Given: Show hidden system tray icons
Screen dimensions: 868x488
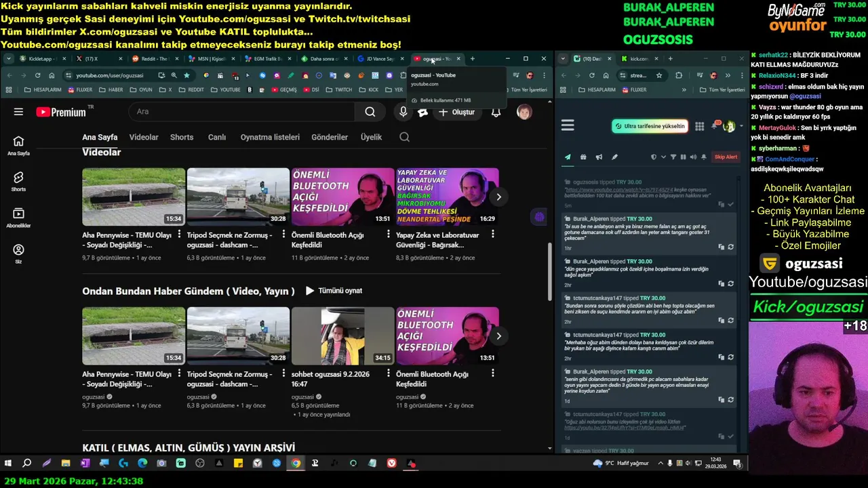Looking at the screenshot, I should coord(660,464).
